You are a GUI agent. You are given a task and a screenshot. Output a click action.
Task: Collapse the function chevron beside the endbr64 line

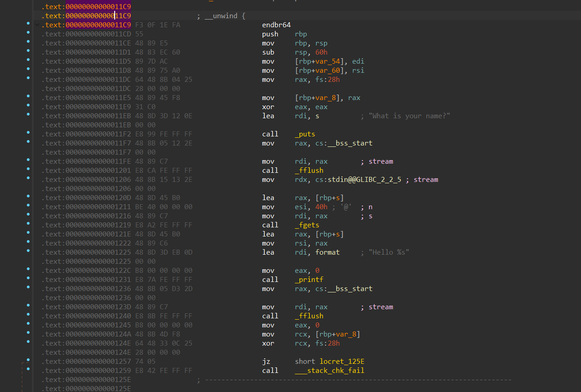tap(37, 25)
